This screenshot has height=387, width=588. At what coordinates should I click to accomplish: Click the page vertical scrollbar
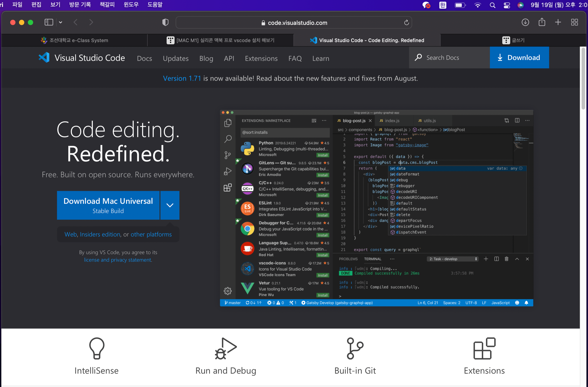pos(583,79)
